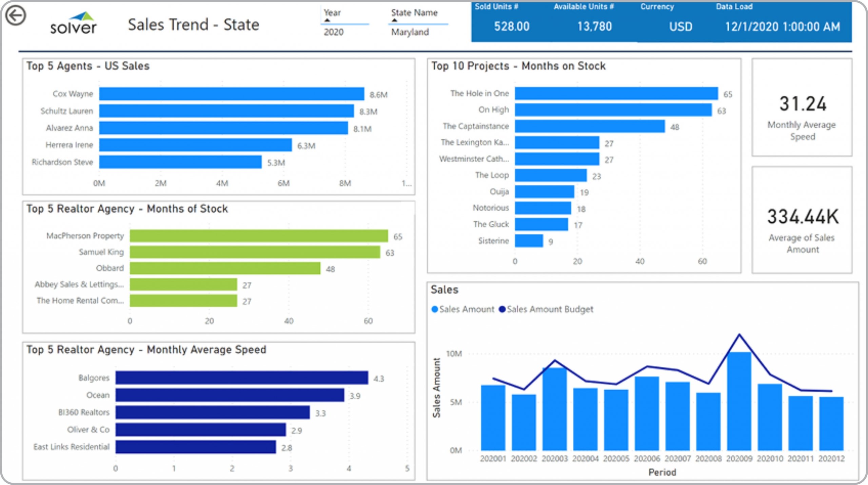
Task: Select the 2020 year value
Action: tap(334, 32)
